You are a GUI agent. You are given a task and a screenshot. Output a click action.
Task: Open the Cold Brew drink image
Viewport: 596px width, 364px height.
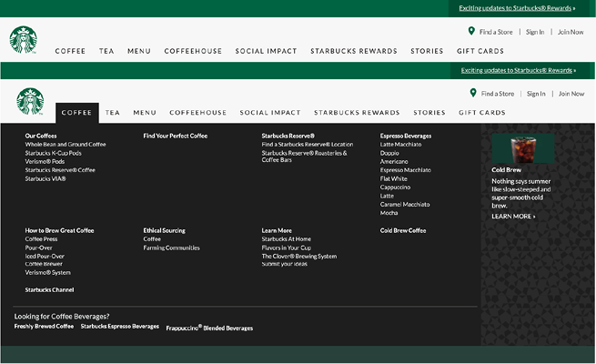click(x=523, y=148)
